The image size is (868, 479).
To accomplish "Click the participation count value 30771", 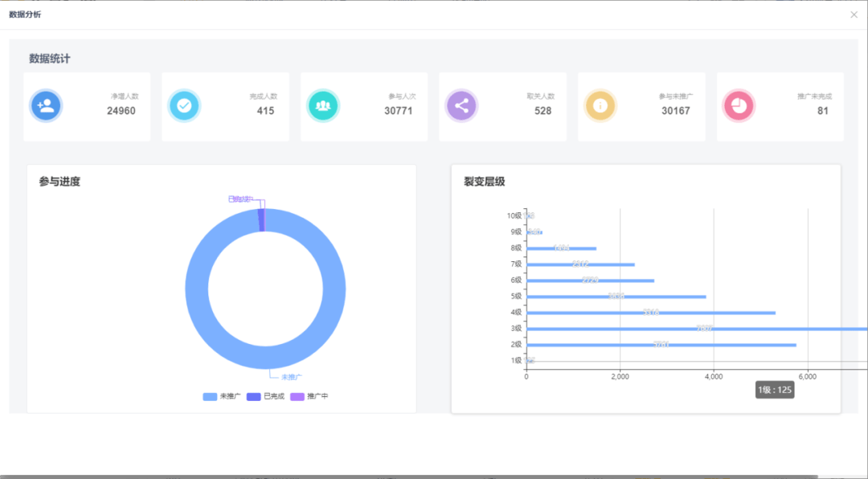I will [x=398, y=111].
